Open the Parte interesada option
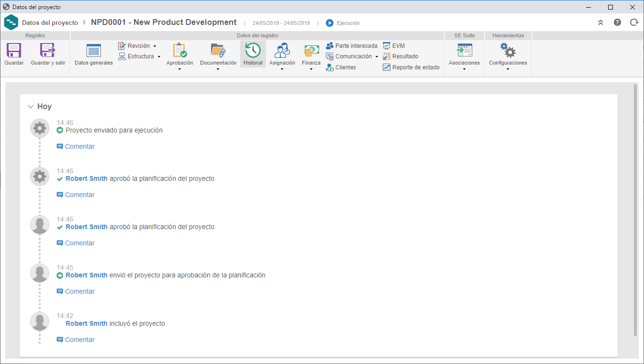644x364 pixels. pyautogui.click(x=352, y=46)
